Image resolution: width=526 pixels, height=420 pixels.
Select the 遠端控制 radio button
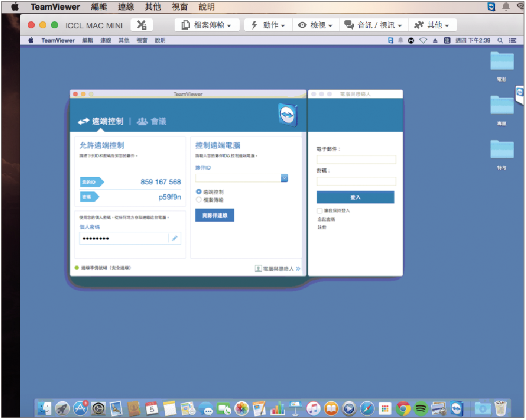(x=198, y=192)
